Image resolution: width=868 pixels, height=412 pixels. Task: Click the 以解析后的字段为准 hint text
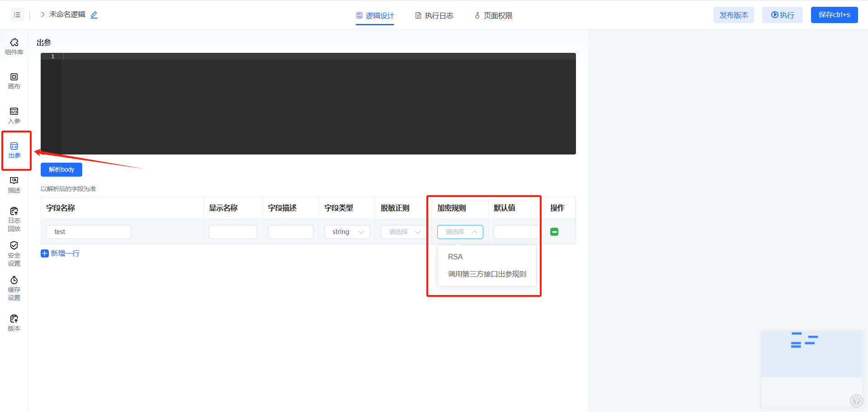coord(68,189)
